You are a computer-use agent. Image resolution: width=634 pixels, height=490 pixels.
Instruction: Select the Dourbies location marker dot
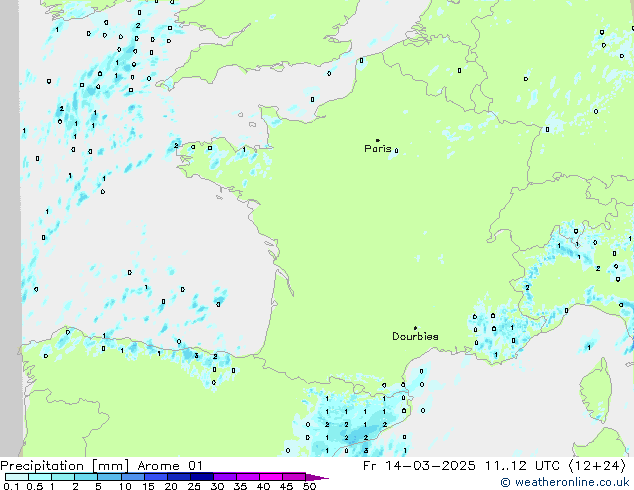tap(415, 328)
